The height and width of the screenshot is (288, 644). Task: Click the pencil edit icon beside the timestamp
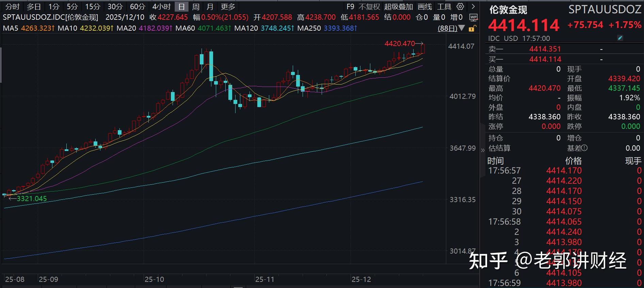click(x=620, y=38)
